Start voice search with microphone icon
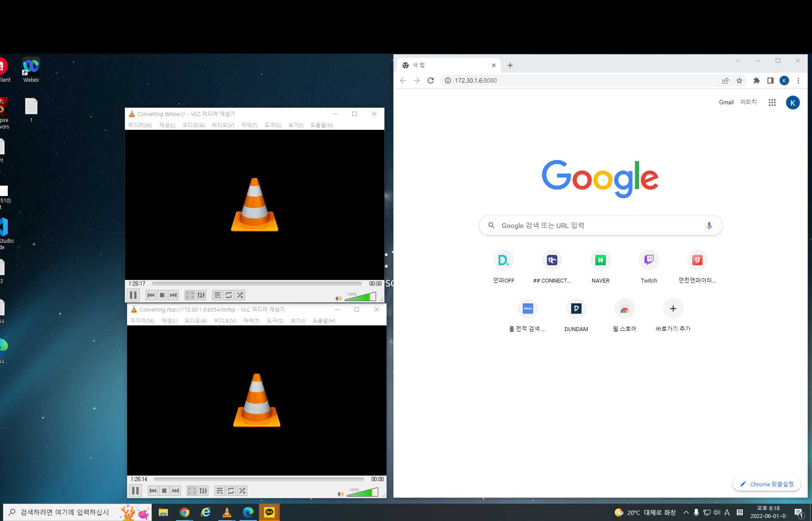812x521 pixels. pos(709,225)
